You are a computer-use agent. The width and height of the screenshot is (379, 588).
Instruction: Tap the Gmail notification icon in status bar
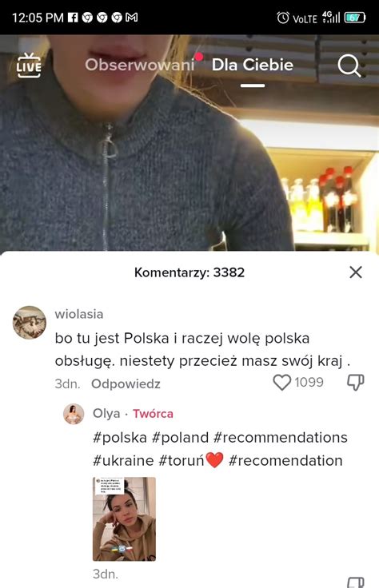tap(131, 18)
